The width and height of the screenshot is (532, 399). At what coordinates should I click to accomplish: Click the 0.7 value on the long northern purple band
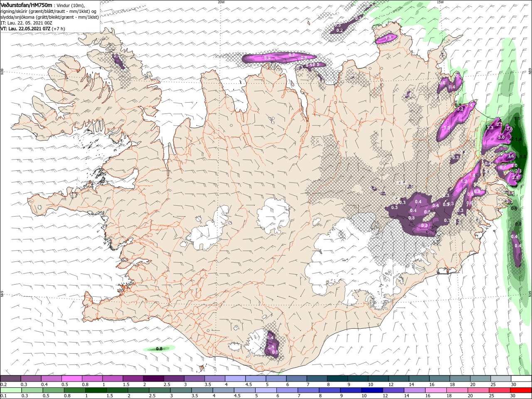tap(292, 55)
